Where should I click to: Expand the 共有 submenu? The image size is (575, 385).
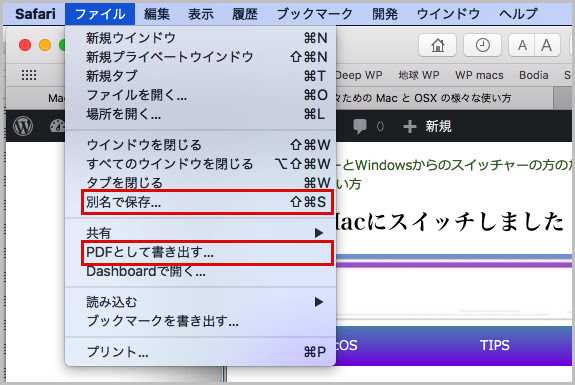[200, 233]
